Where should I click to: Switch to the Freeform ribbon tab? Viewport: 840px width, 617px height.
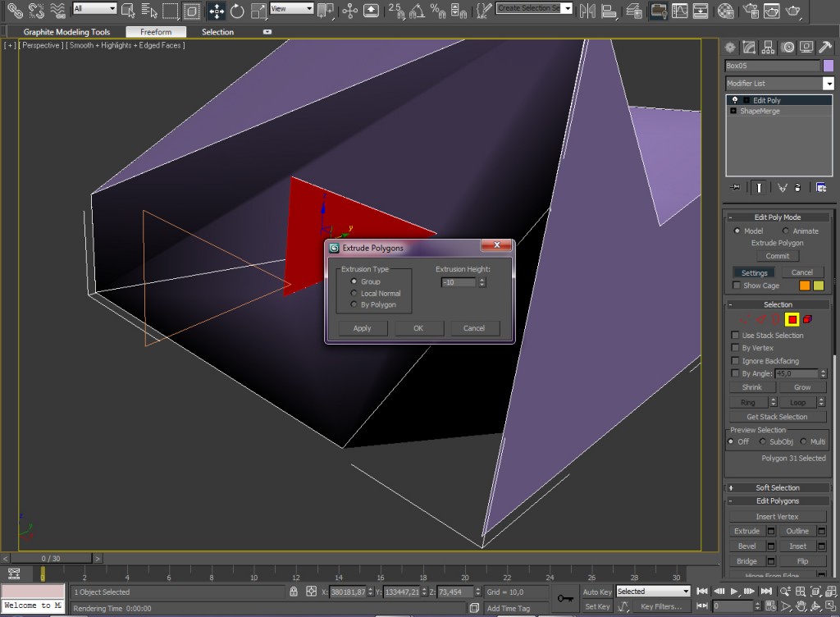point(156,32)
